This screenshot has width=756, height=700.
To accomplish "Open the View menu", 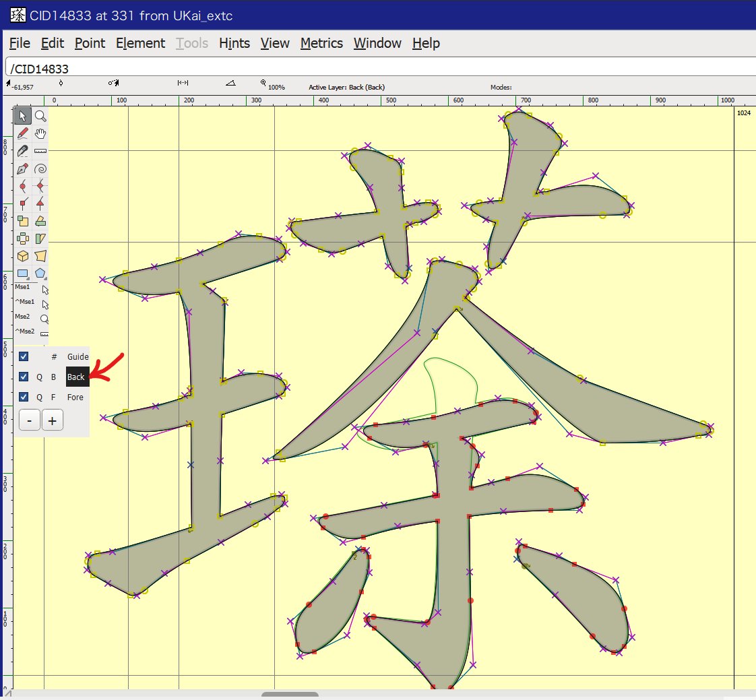I will point(275,43).
